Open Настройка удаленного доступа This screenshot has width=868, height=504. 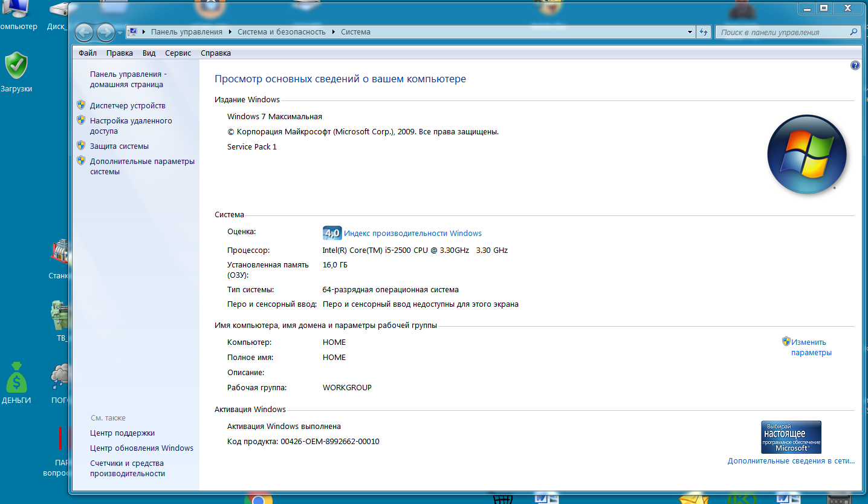coord(131,126)
